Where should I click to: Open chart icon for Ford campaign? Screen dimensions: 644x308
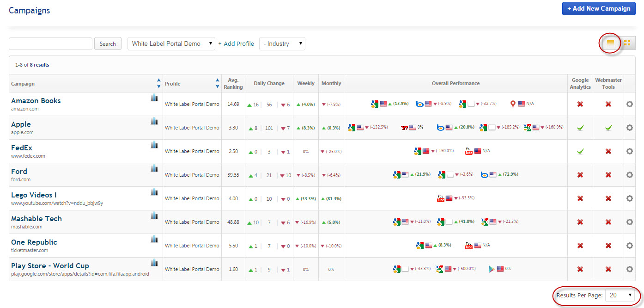point(154,168)
